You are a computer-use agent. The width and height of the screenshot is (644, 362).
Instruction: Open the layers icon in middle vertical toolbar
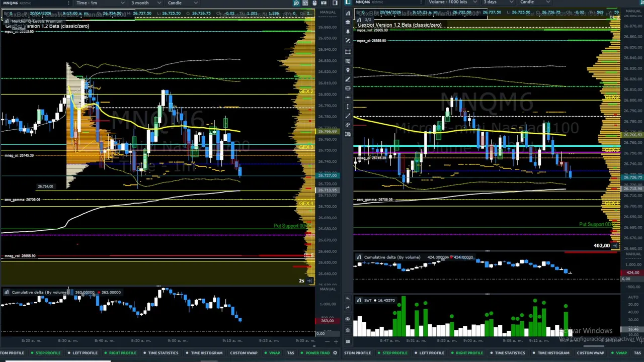coord(348,22)
